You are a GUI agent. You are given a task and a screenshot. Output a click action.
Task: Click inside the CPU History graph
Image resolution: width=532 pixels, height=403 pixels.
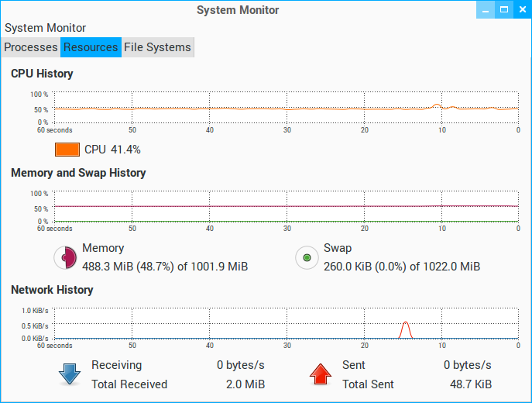coord(287,108)
